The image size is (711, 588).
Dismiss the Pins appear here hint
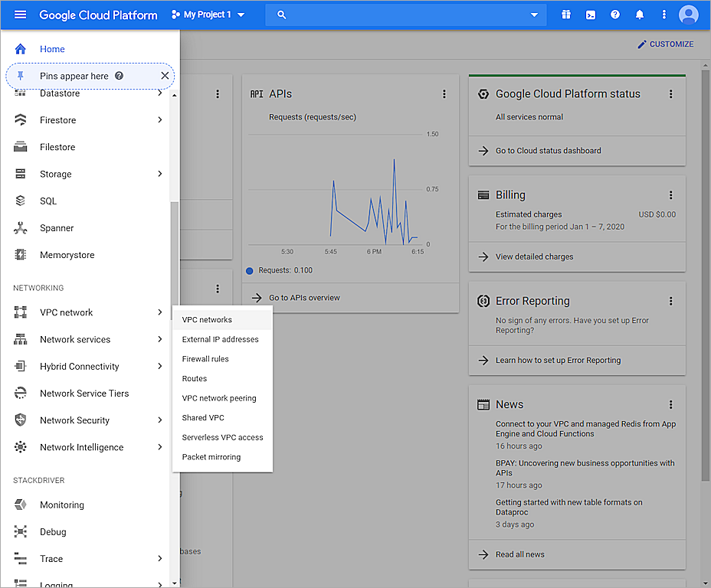pos(165,76)
